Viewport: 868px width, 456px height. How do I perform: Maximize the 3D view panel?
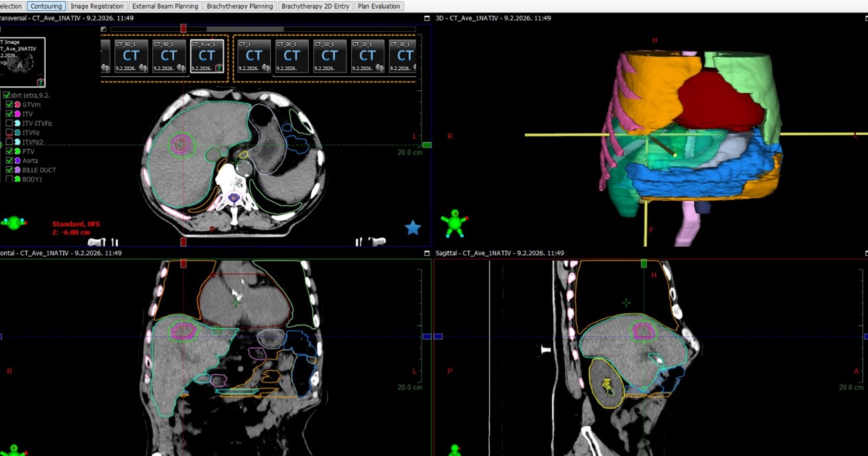pyautogui.click(x=427, y=19)
